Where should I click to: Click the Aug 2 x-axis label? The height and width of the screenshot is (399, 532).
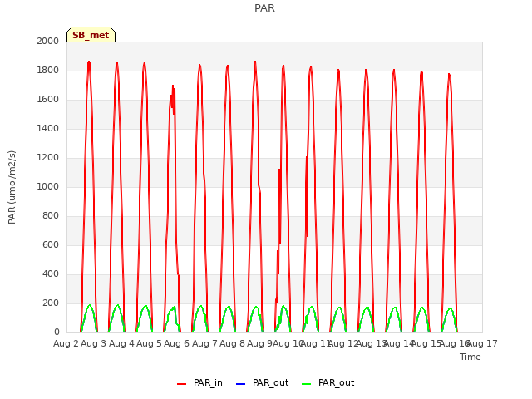click(x=66, y=343)
